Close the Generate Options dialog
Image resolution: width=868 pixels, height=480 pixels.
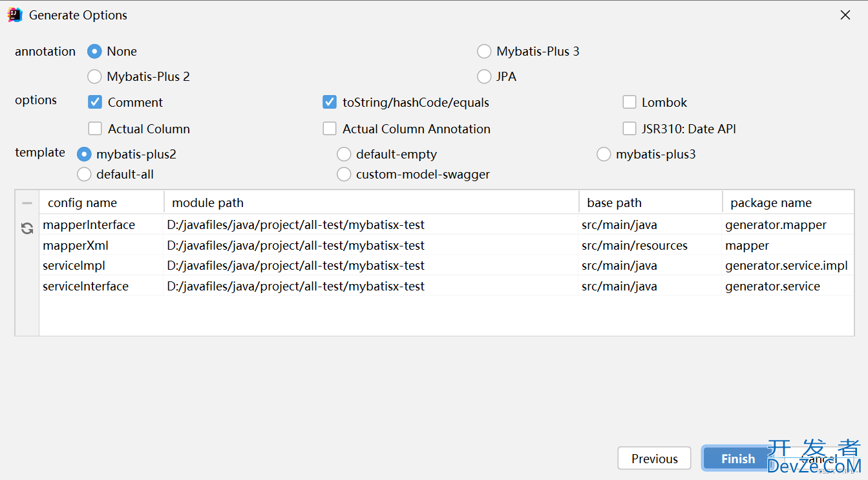(845, 15)
